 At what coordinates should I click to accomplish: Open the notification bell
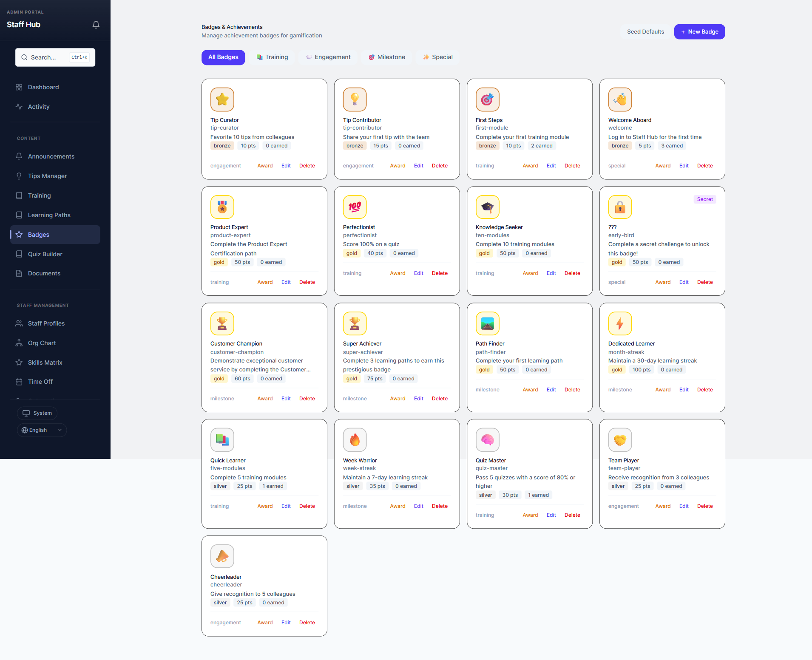(x=96, y=25)
